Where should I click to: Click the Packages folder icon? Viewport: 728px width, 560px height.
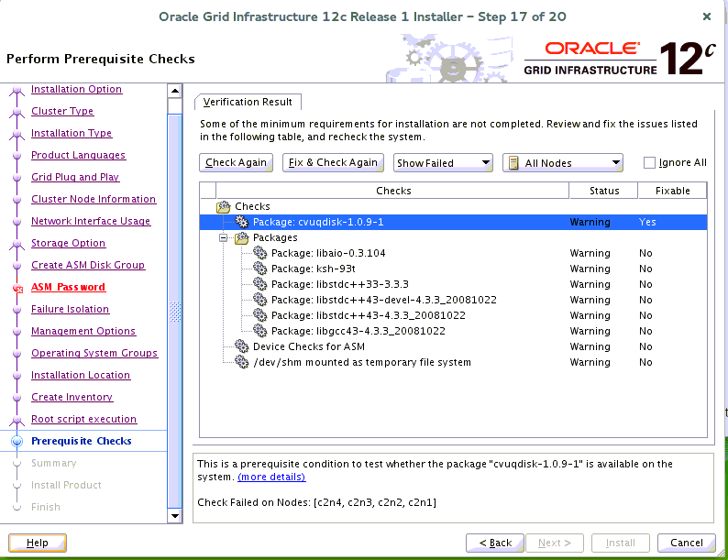point(241,237)
